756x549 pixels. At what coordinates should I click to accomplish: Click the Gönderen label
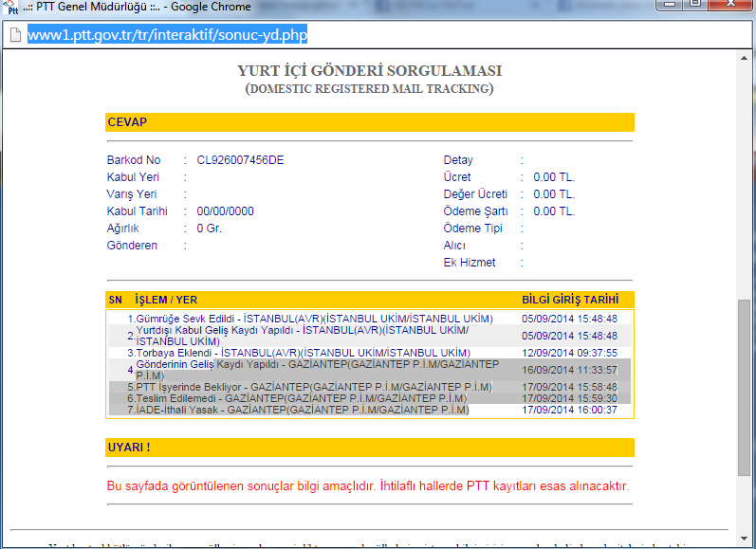(x=132, y=246)
